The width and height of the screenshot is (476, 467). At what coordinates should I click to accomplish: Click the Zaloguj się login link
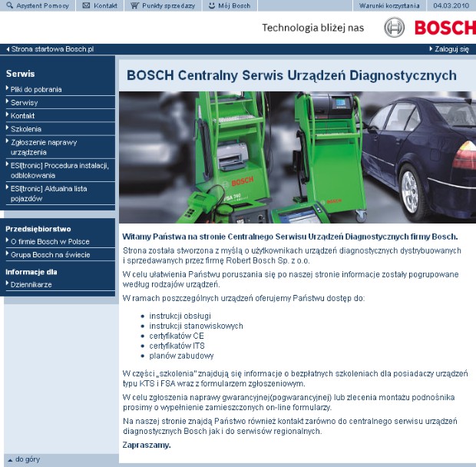pyautogui.click(x=451, y=49)
